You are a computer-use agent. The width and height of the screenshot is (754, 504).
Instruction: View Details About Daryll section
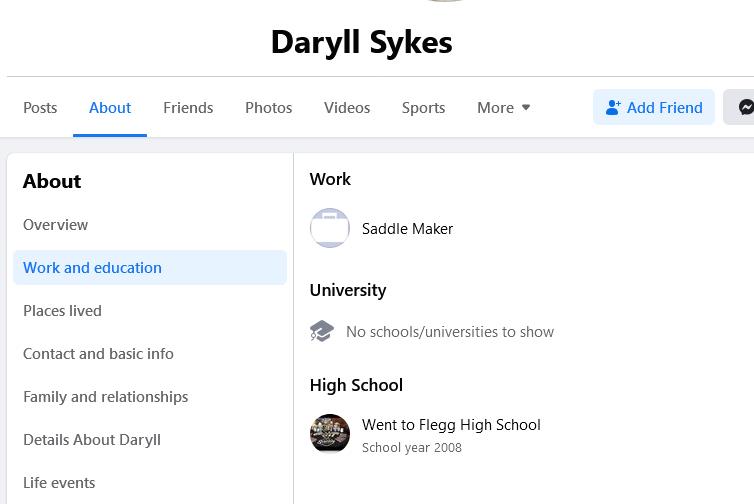coord(92,440)
